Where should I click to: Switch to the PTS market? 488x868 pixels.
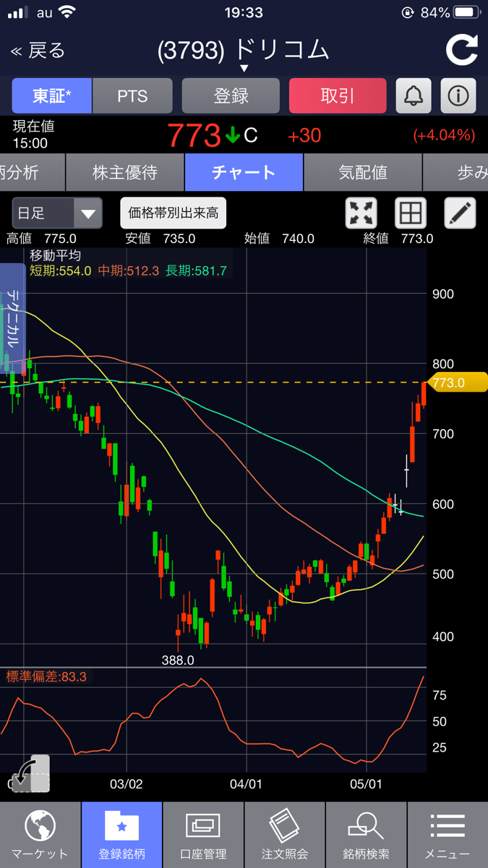pyautogui.click(x=132, y=95)
